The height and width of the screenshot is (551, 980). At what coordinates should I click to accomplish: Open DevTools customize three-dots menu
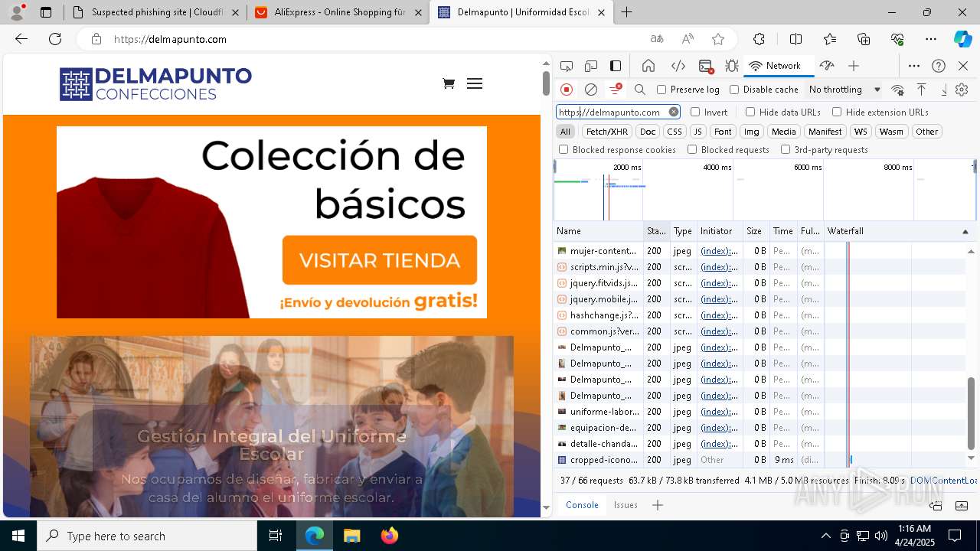(x=914, y=66)
